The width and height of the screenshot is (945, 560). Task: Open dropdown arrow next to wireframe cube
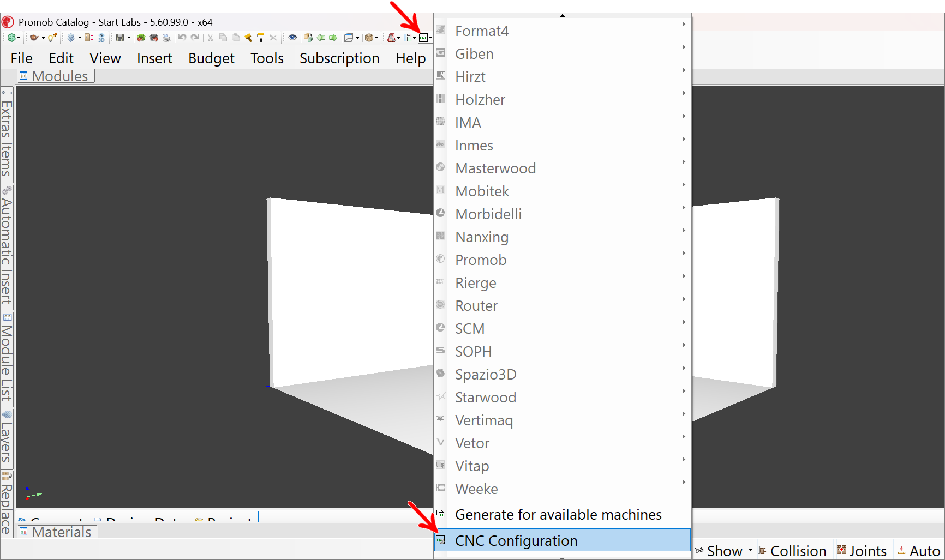pos(357,38)
